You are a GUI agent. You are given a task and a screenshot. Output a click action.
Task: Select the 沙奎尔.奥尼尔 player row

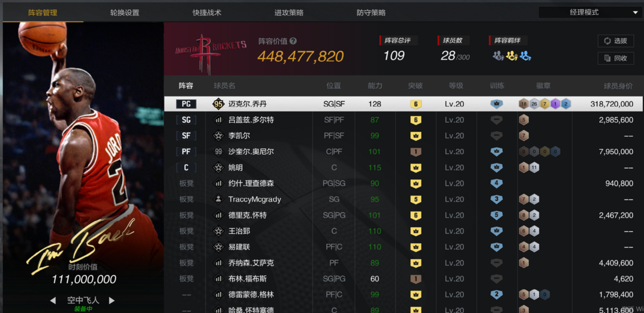(x=403, y=151)
